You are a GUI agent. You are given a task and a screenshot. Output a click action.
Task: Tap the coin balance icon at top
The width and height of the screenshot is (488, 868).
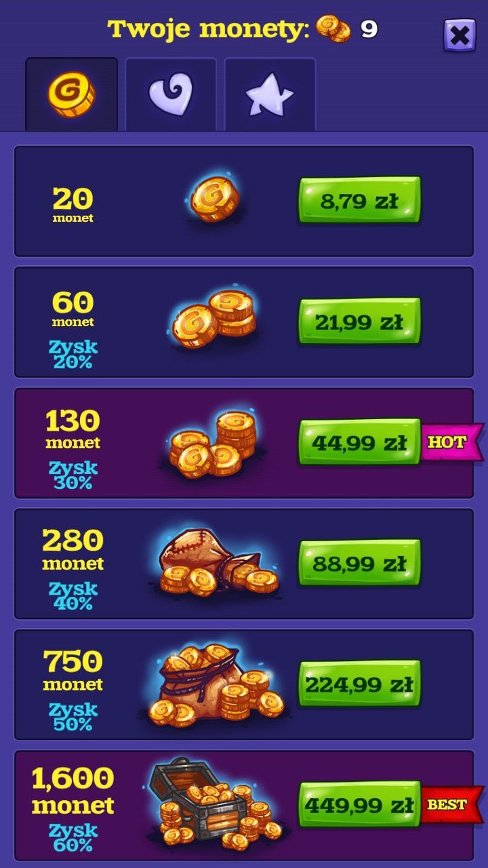pyautogui.click(x=333, y=29)
